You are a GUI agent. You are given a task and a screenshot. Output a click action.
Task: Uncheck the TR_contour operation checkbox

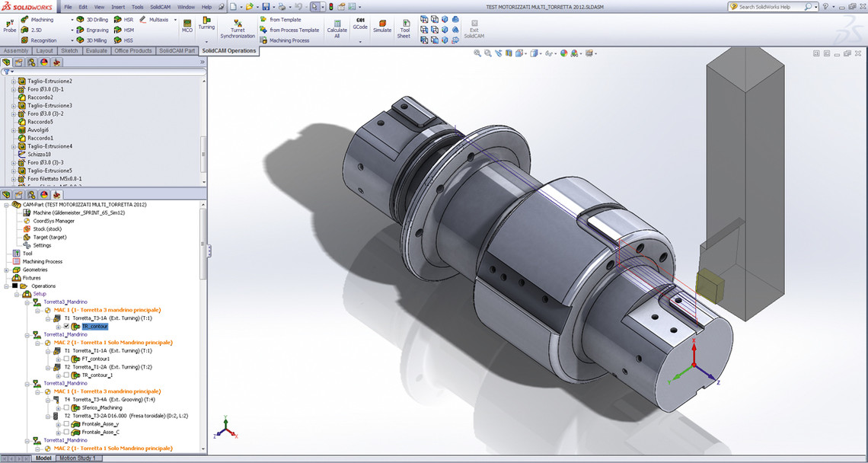(66, 327)
